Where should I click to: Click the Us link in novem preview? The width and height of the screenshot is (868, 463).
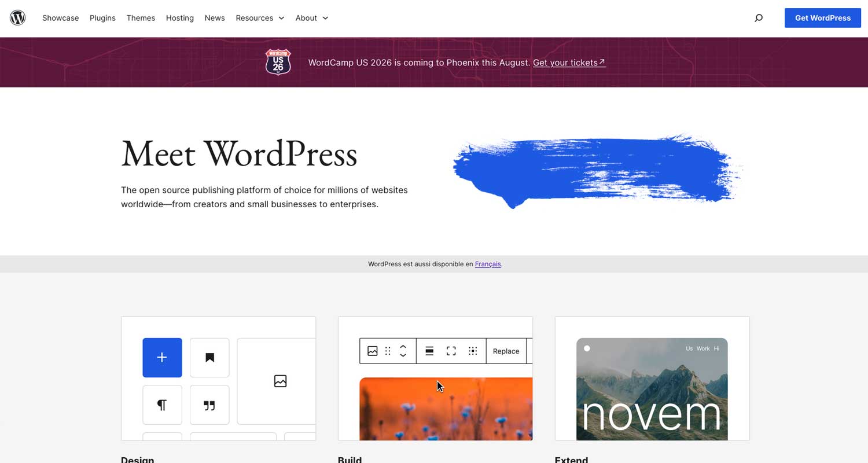click(689, 348)
